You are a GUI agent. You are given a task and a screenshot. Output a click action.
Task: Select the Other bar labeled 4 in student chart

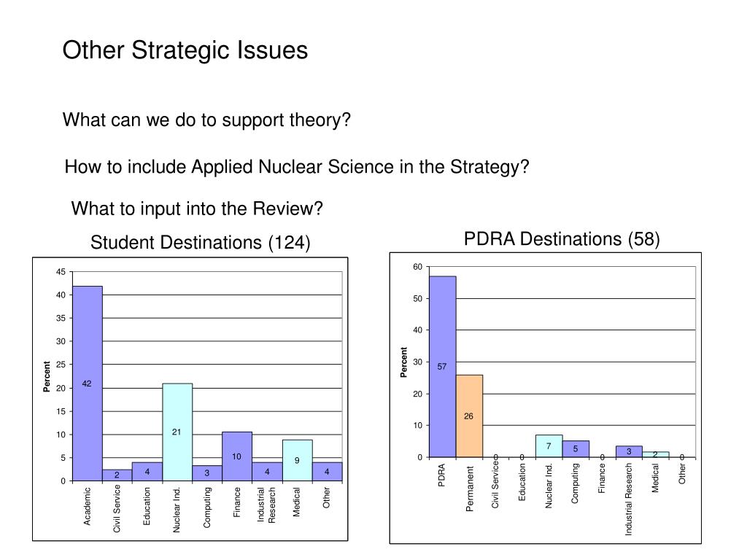328,472
